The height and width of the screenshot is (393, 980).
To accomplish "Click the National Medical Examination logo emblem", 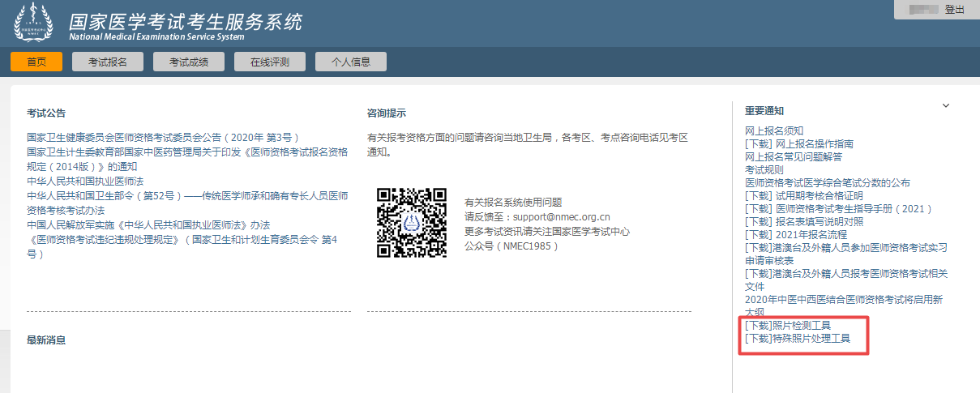I will click(x=32, y=23).
